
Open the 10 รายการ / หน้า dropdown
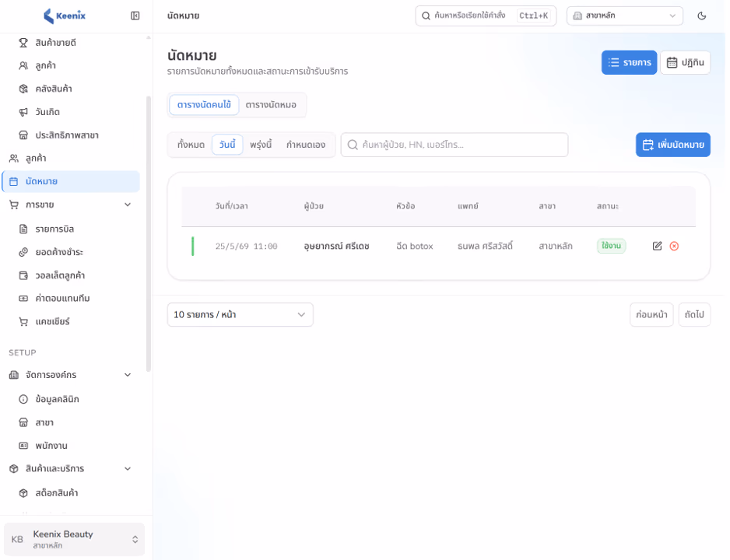[x=240, y=315]
